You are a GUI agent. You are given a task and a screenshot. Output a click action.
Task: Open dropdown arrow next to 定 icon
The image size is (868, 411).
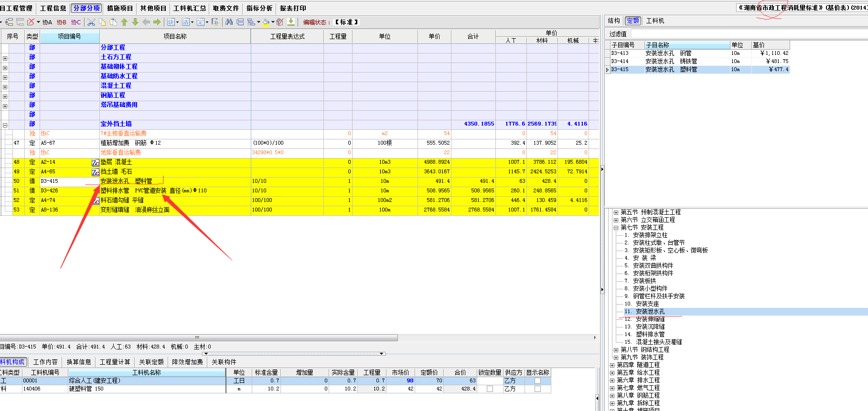pyautogui.click(x=207, y=22)
